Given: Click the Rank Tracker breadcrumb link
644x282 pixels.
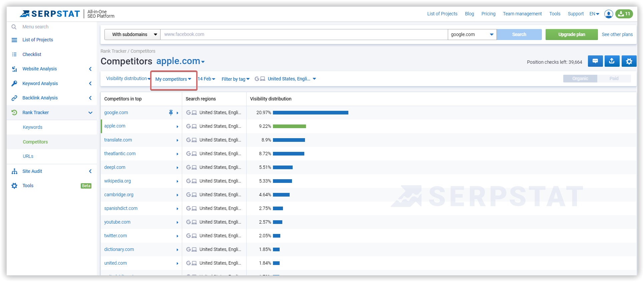Looking at the screenshot, I should point(113,51).
